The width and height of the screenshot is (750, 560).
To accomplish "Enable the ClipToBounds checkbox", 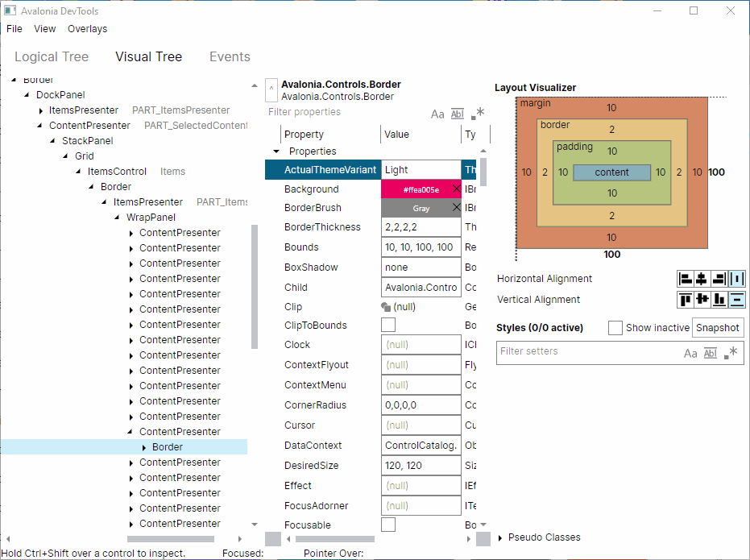I will click(388, 325).
